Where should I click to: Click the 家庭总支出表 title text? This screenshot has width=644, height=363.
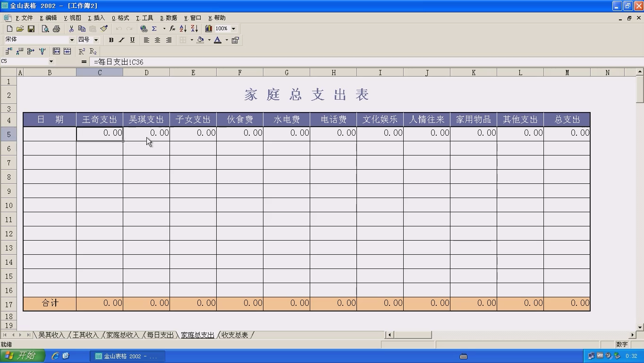click(306, 95)
